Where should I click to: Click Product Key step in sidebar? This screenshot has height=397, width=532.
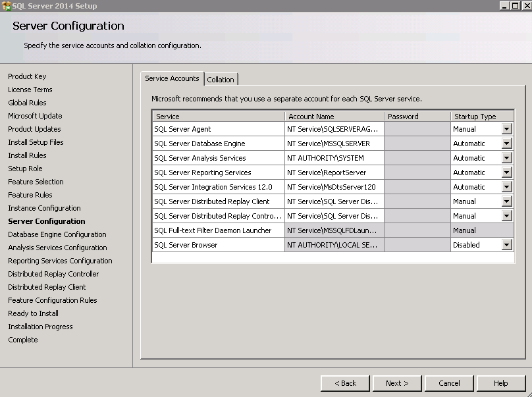coord(27,76)
